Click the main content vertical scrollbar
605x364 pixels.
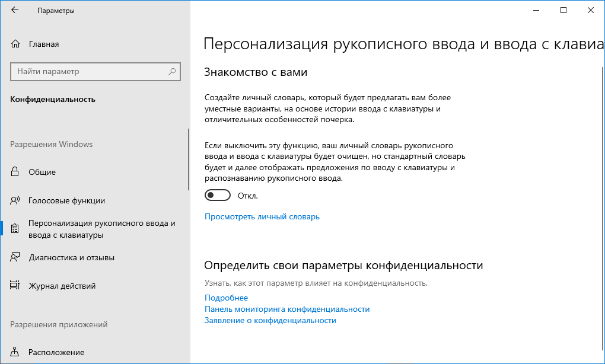click(x=603, y=208)
